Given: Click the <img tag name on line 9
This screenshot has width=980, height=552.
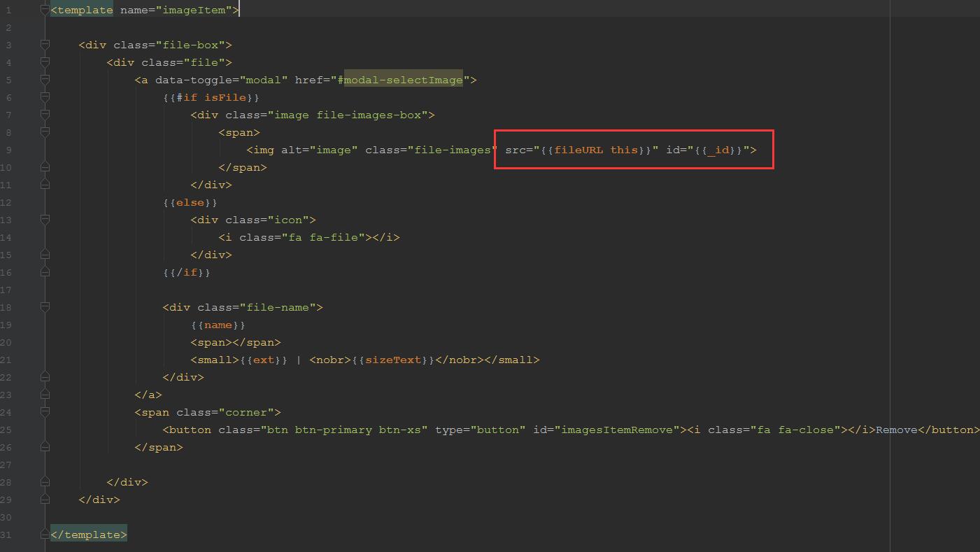Looking at the screenshot, I should click(x=260, y=150).
